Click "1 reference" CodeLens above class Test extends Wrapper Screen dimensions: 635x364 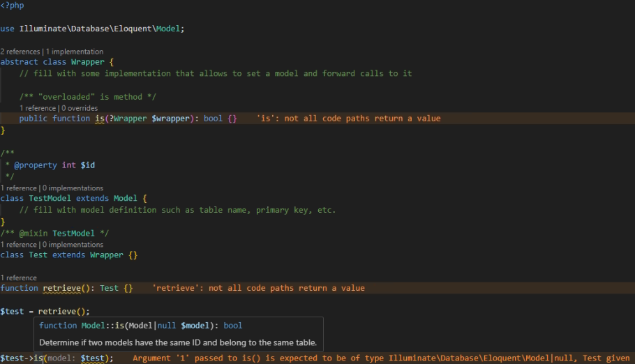tap(18, 244)
